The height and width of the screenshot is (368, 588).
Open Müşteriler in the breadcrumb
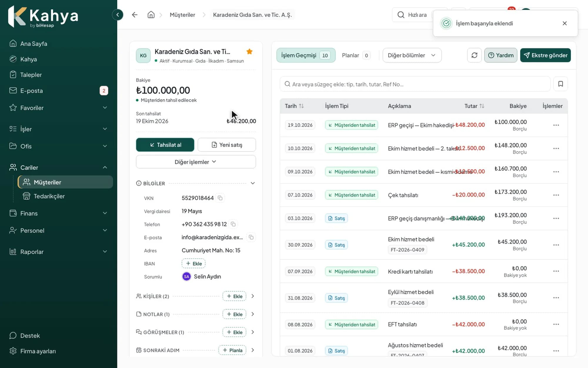point(182,15)
